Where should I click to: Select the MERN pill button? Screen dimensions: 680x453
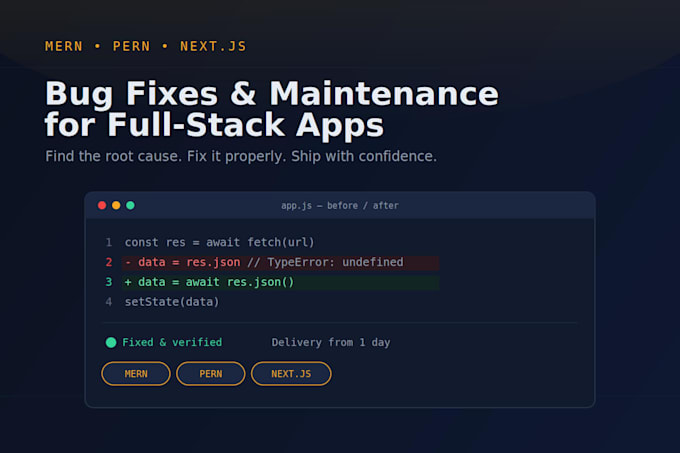point(136,374)
